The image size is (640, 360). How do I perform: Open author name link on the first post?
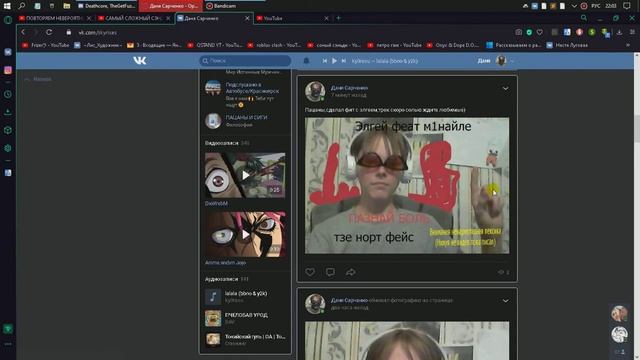(349, 88)
